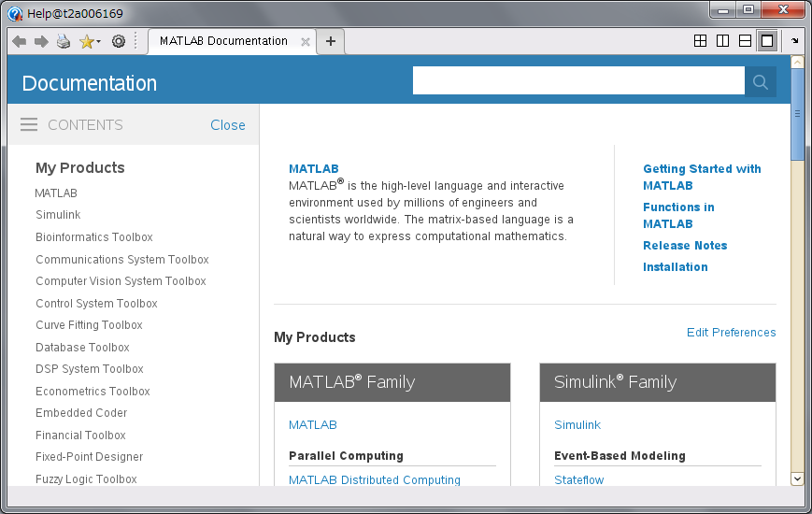Viewport: 812px width, 514px height.
Task: Click the vertical scrollbar thumb
Action: [797, 114]
